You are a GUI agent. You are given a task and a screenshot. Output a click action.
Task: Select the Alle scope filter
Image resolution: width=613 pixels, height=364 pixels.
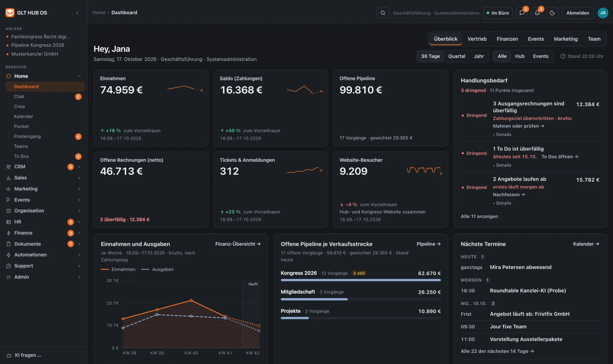502,56
